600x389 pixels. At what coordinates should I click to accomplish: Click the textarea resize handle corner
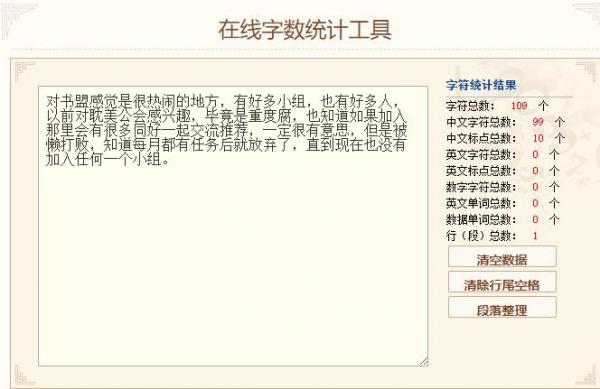pos(424,361)
